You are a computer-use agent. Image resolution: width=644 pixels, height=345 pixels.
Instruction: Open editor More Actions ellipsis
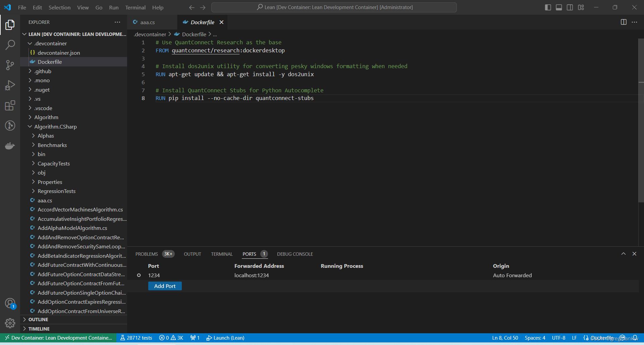click(634, 22)
